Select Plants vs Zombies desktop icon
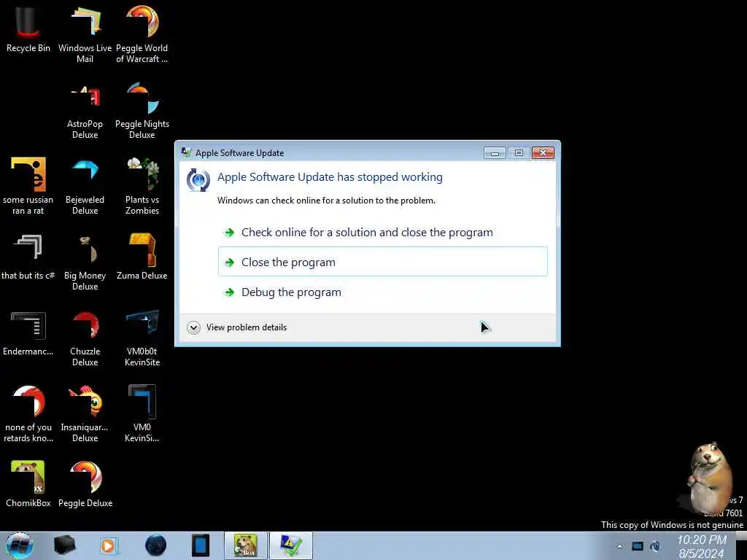747x560 pixels. pyautogui.click(x=142, y=186)
